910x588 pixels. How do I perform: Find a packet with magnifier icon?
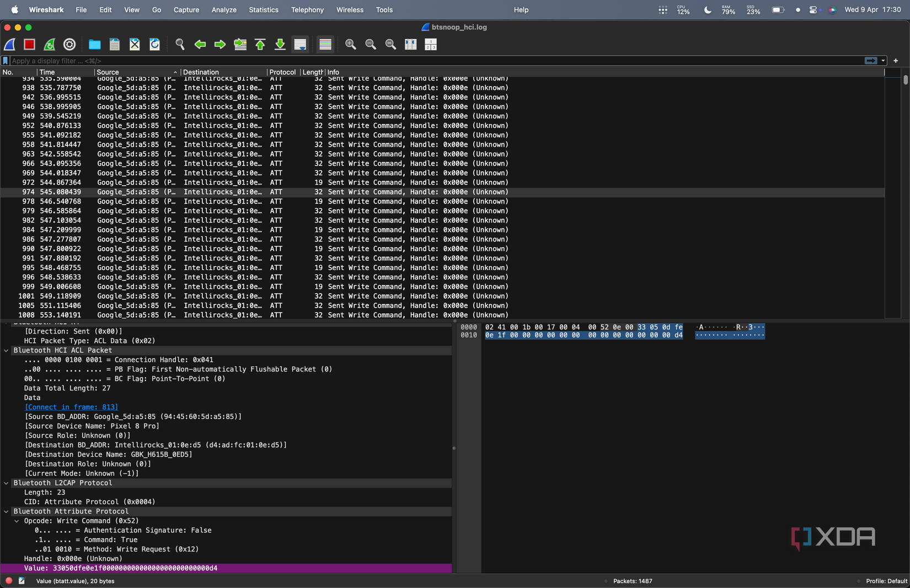(x=180, y=45)
